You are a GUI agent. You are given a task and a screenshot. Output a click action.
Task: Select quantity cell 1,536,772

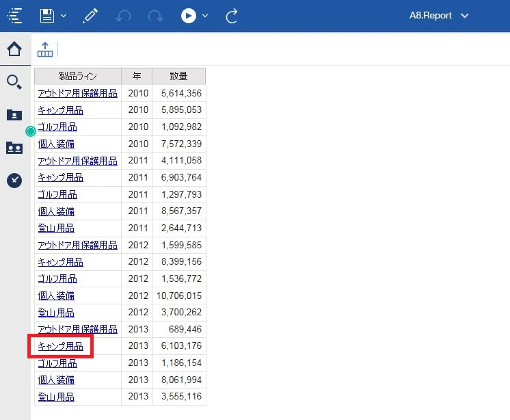[x=179, y=278]
